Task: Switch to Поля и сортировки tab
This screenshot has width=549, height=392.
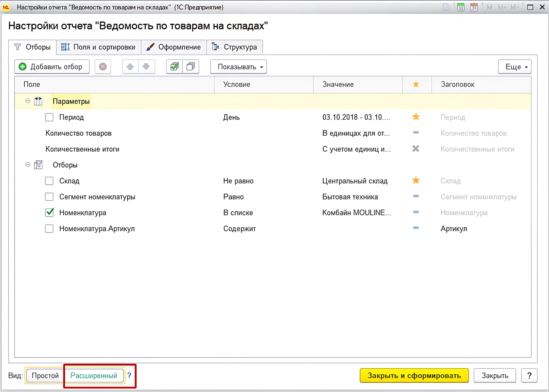Action: click(x=99, y=47)
